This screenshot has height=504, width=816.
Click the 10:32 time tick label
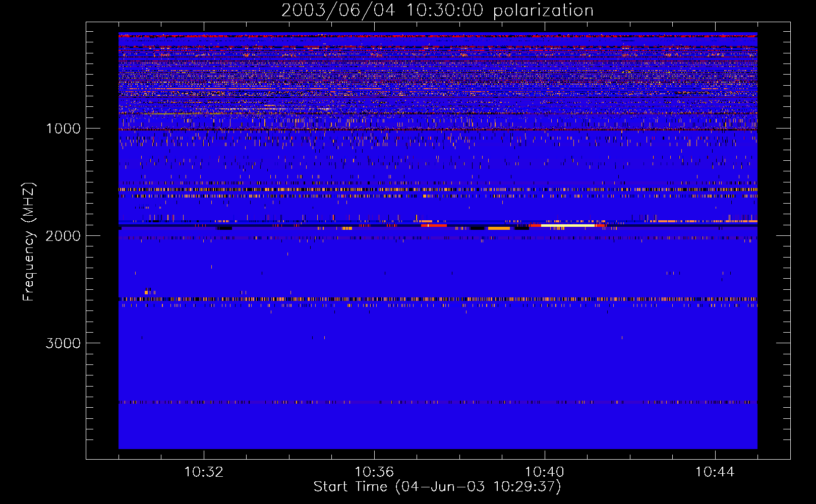click(x=204, y=472)
